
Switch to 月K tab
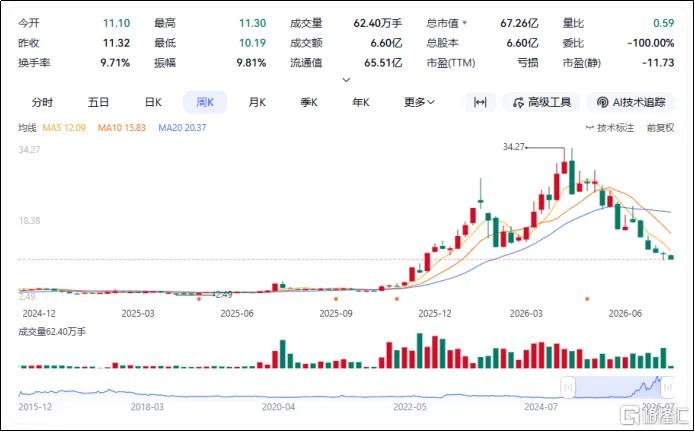pos(257,103)
